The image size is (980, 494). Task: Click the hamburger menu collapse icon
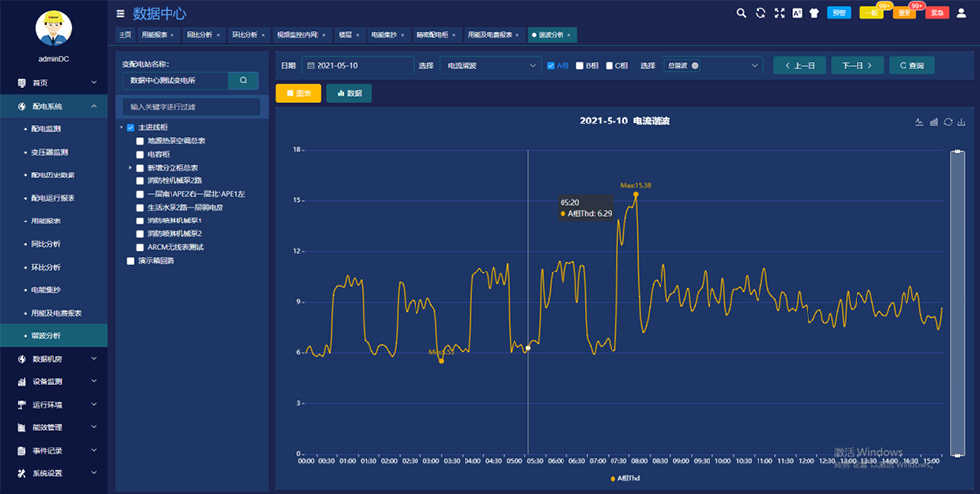tap(121, 14)
